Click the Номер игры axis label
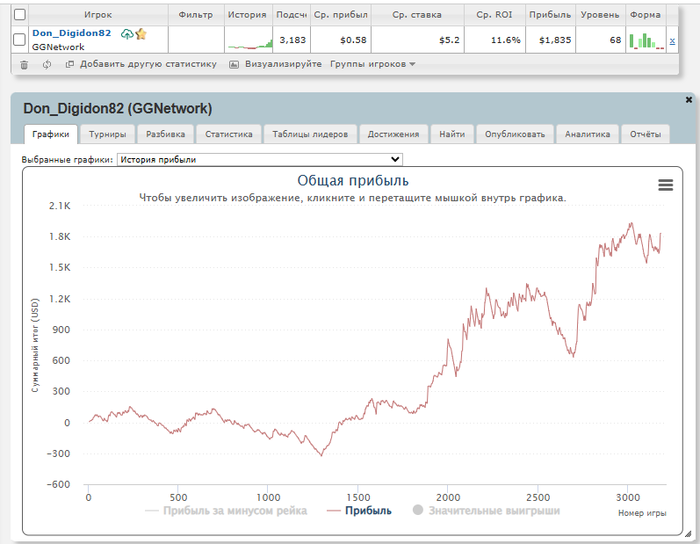This screenshot has width=700, height=544. [642, 513]
